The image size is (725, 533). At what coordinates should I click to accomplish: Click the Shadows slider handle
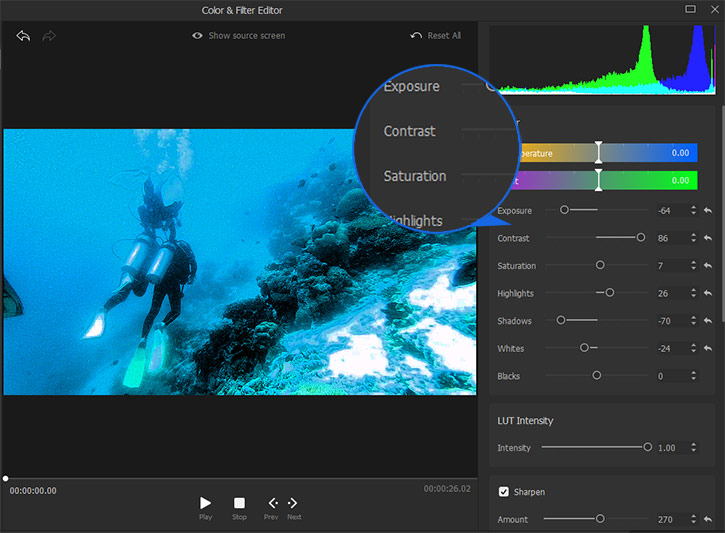[561, 321]
